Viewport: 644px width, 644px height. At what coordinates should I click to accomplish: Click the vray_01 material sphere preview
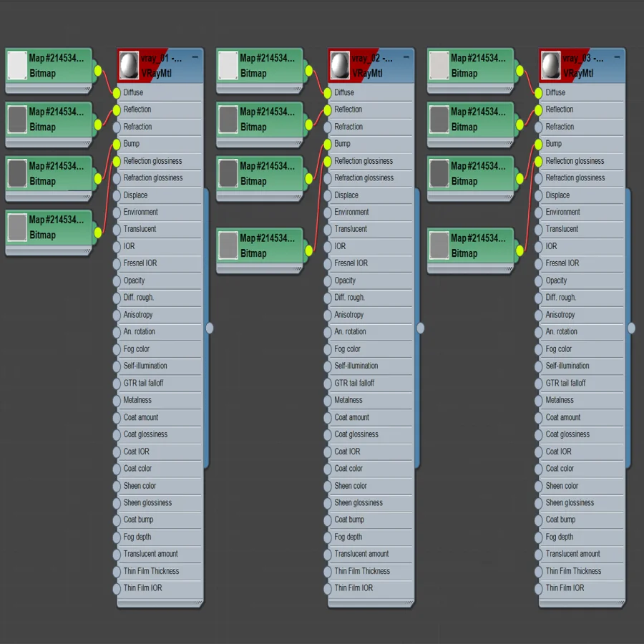click(129, 65)
